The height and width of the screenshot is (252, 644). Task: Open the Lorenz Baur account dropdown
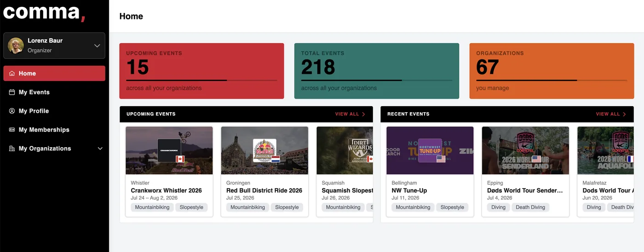coord(54,46)
